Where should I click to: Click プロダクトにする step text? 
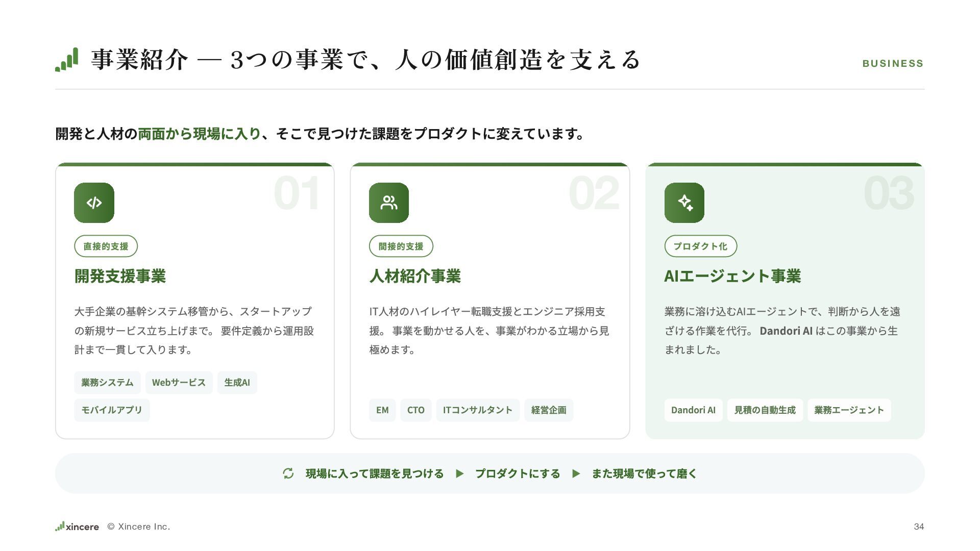[518, 473]
